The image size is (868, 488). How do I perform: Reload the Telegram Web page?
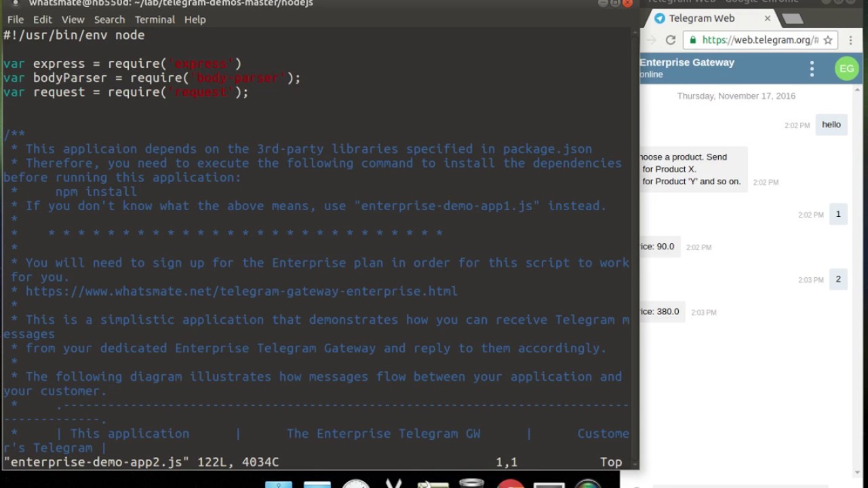tap(671, 40)
